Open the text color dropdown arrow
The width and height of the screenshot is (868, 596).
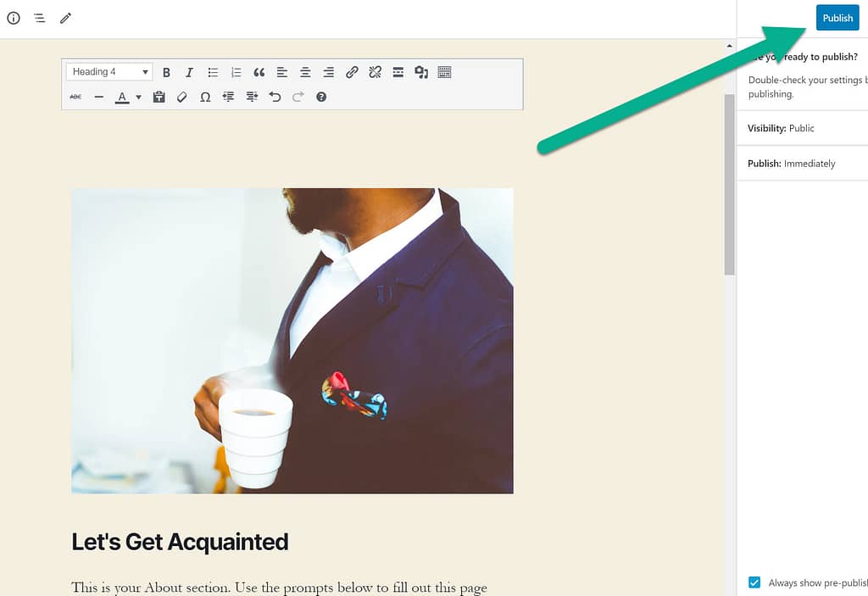point(138,97)
